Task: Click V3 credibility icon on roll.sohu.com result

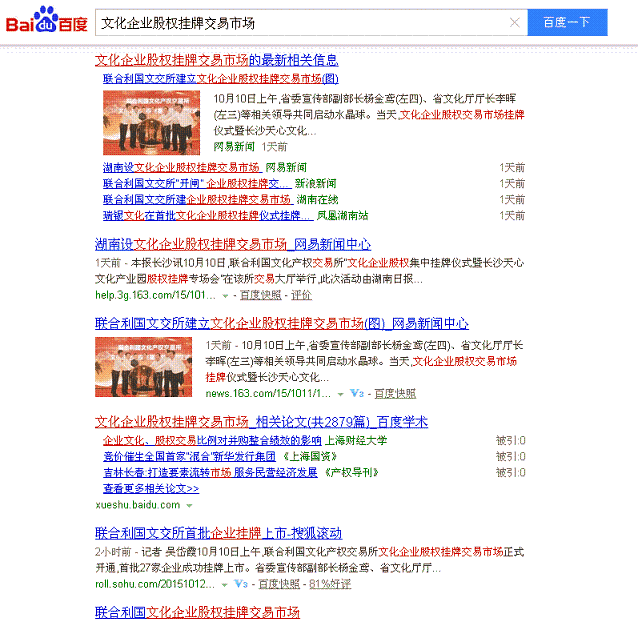Action: pyautogui.click(x=241, y=584)
